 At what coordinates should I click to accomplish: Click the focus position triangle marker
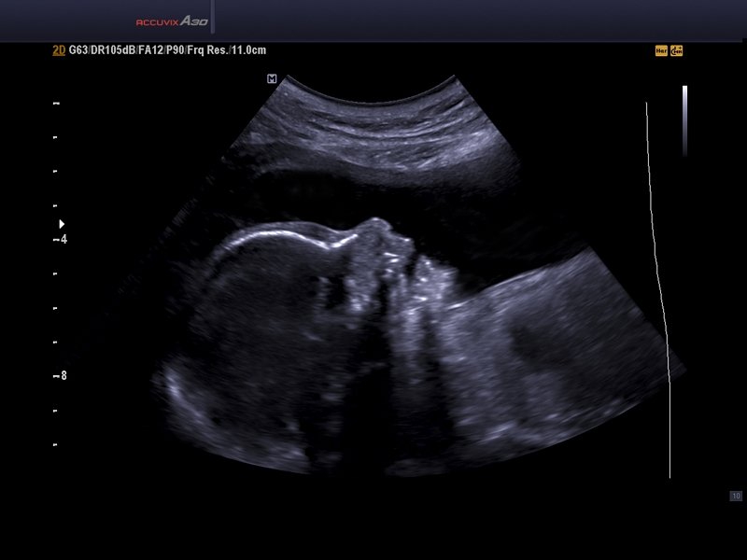pos(62,224)
